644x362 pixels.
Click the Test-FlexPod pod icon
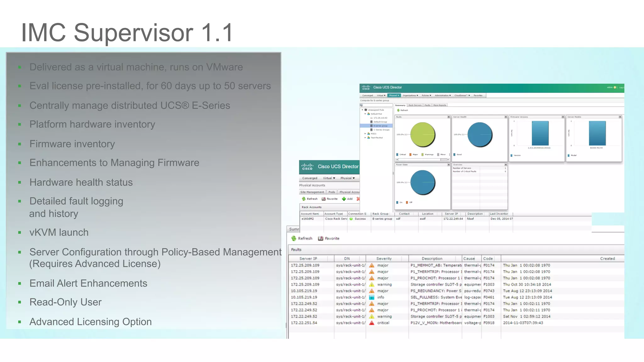click(369, 138)
